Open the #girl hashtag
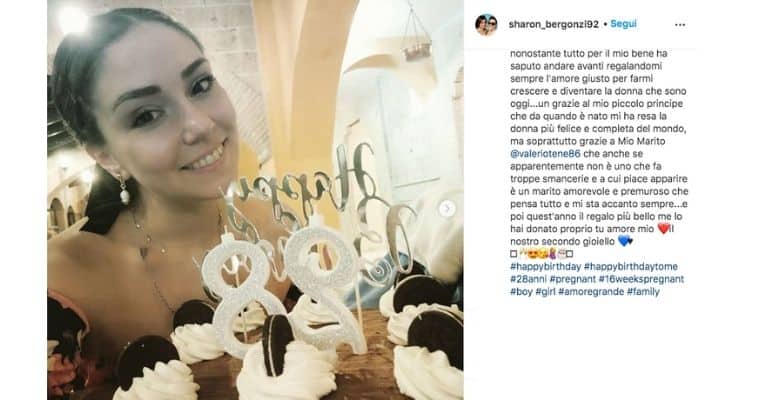 545,292
